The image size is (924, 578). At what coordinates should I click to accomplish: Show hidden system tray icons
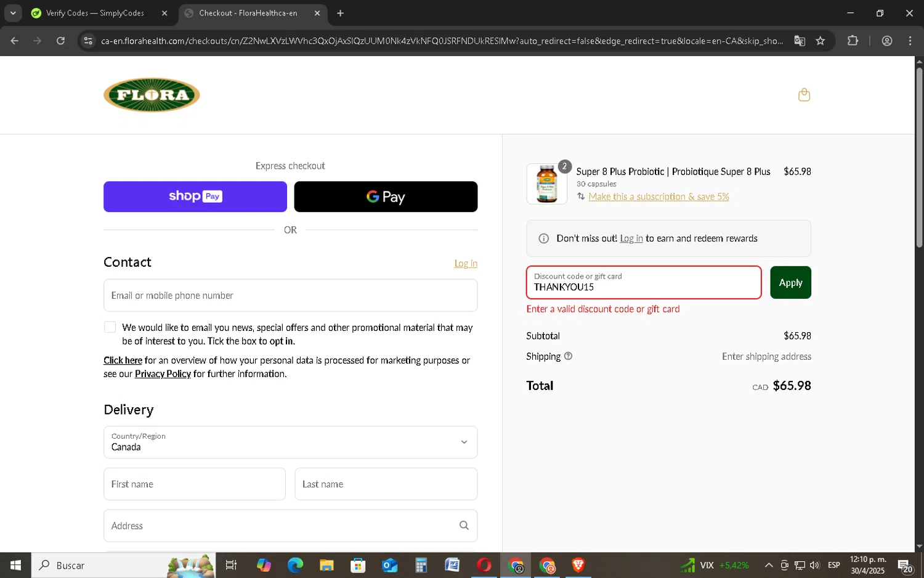769,565
